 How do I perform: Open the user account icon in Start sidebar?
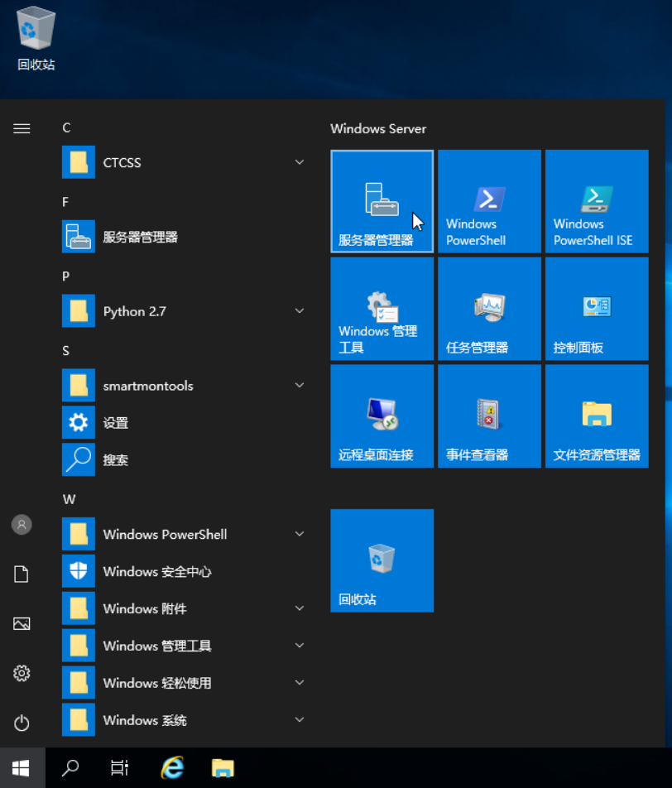point(22,525)
